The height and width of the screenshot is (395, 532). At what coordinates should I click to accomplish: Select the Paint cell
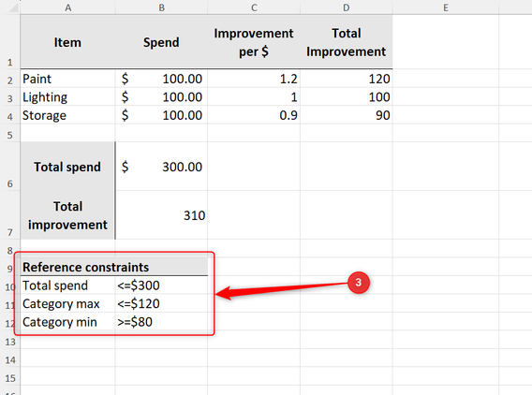point(67,79)
